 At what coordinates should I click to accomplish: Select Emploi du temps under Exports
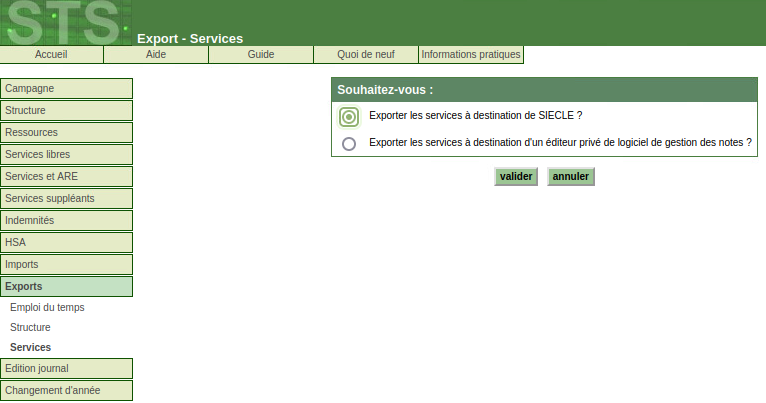47,308
